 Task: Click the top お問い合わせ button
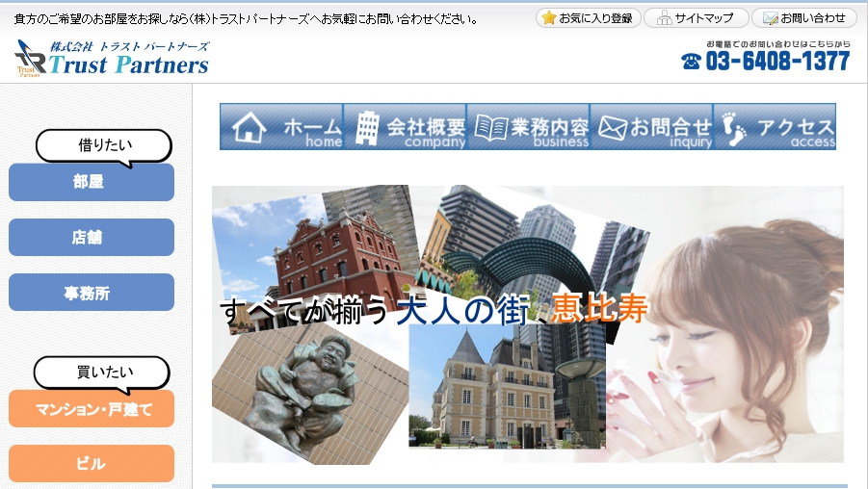(805, 18)
